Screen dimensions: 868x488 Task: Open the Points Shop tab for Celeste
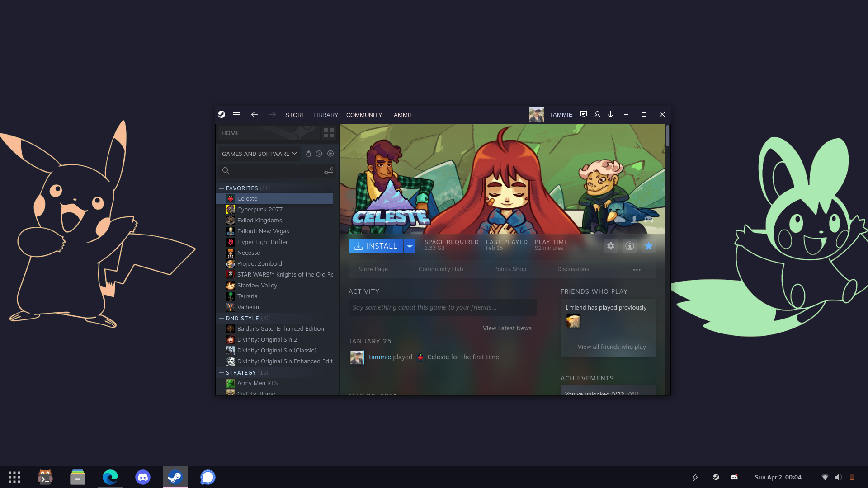point(510,269)
